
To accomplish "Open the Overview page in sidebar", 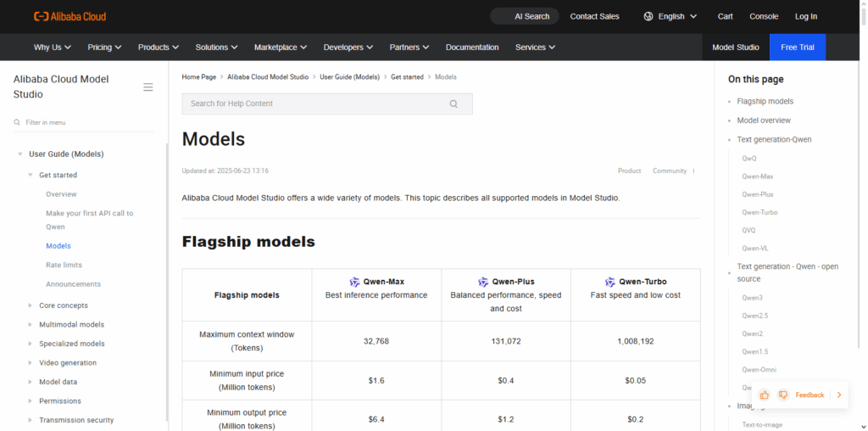I will [x=61, y=194].
